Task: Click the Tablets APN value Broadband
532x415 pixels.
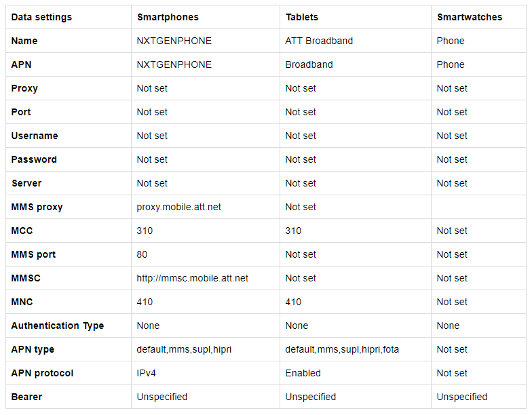Action: click(x=308, y=64)
